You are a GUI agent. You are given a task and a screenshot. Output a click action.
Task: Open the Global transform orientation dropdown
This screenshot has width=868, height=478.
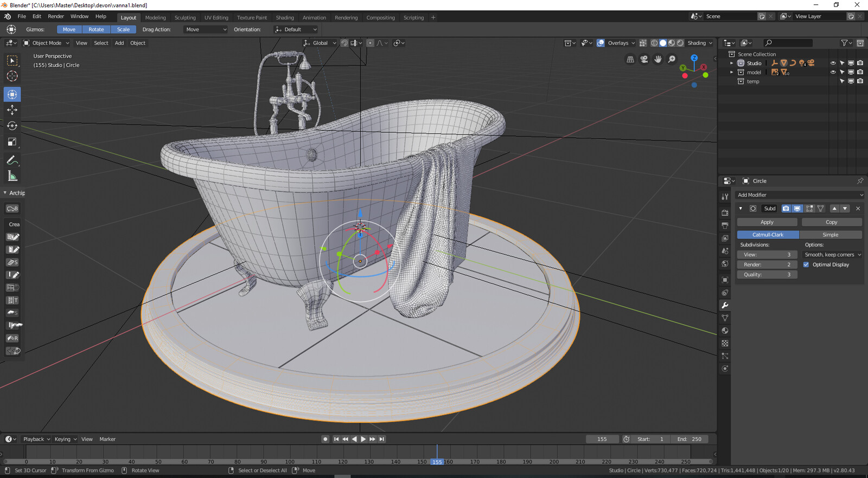click(320, 43)
